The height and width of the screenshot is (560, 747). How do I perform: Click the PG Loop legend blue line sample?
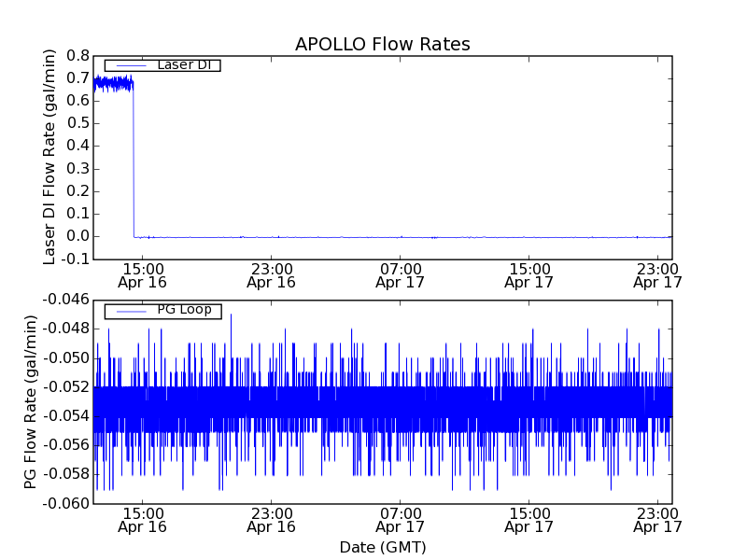(132, 312)
